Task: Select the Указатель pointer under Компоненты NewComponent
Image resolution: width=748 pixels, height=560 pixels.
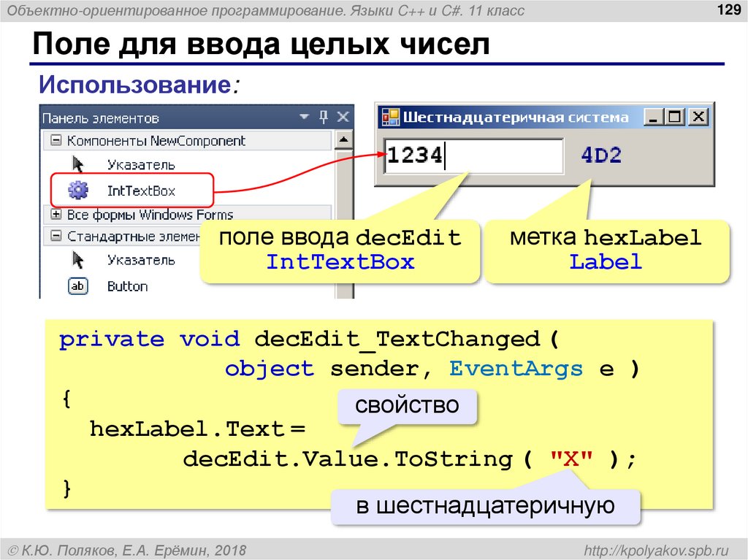Action: [77, 164]
